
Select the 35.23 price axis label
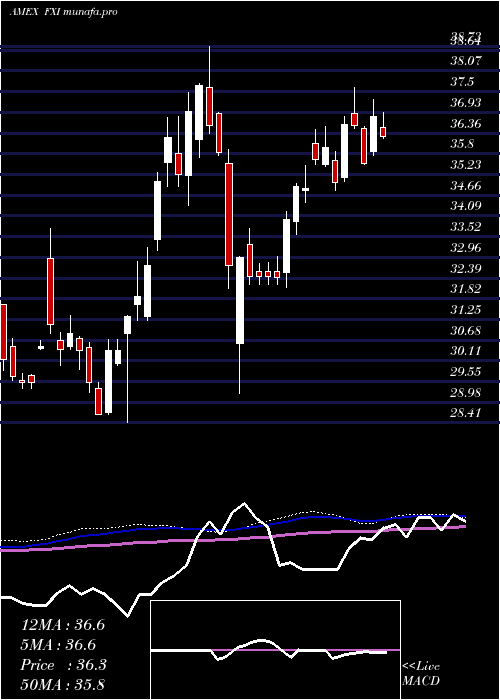tap(466, 165)
